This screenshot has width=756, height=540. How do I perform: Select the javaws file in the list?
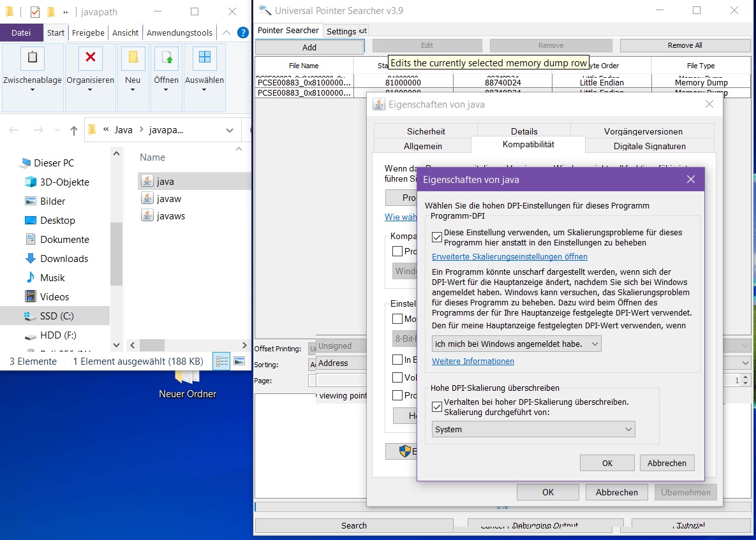[170, 215]
